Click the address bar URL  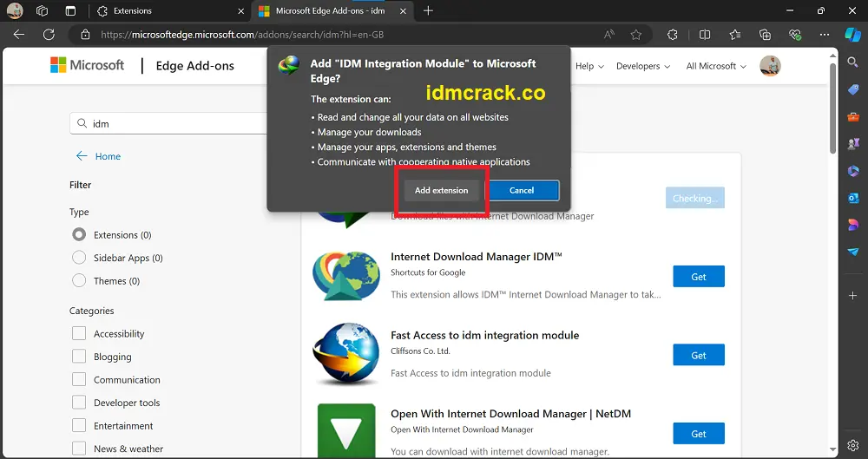[x=242, y=35]
